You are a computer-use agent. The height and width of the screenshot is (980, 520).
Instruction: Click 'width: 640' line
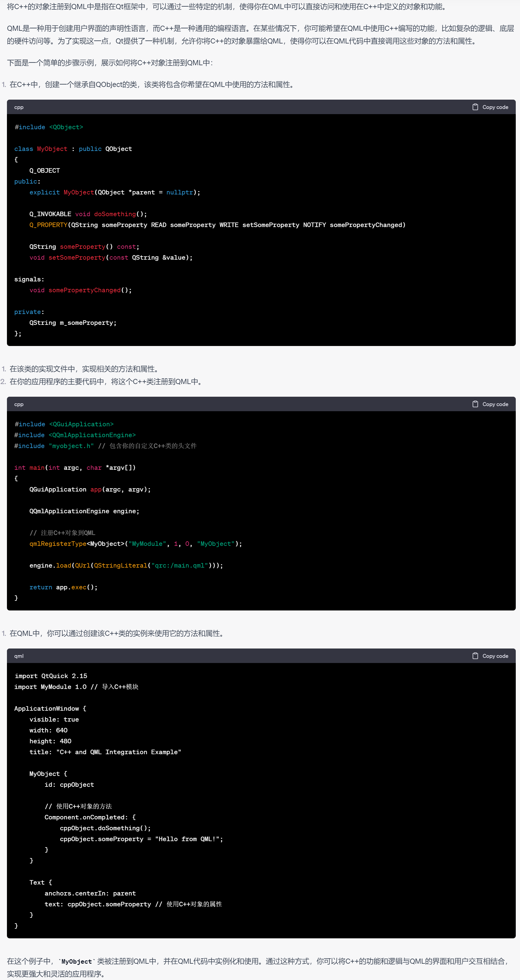point(48,730)
